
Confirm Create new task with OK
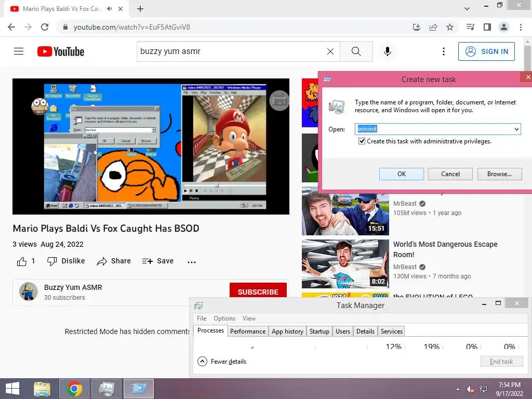[x=402, y=174]
